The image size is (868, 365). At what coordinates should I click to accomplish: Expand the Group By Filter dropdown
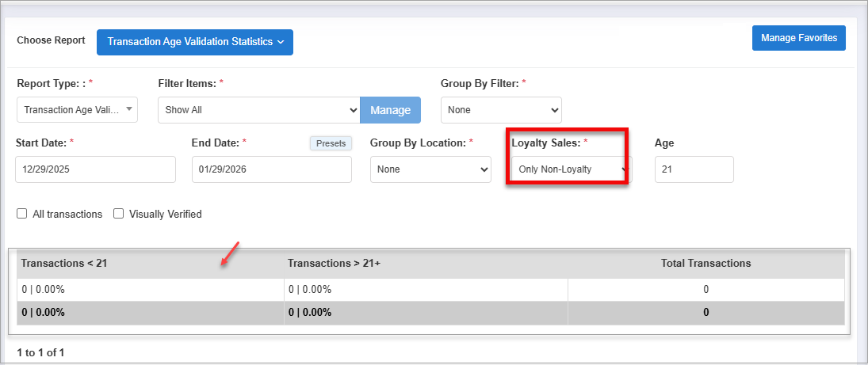point(501,110)
